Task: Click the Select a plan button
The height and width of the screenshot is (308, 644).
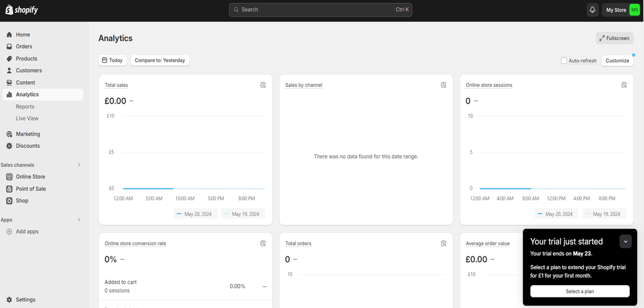Action: 579,291
